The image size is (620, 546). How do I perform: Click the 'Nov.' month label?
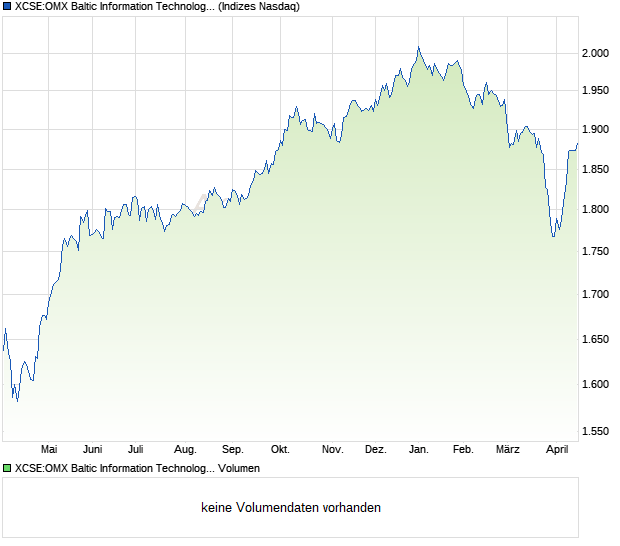[332, 450]
